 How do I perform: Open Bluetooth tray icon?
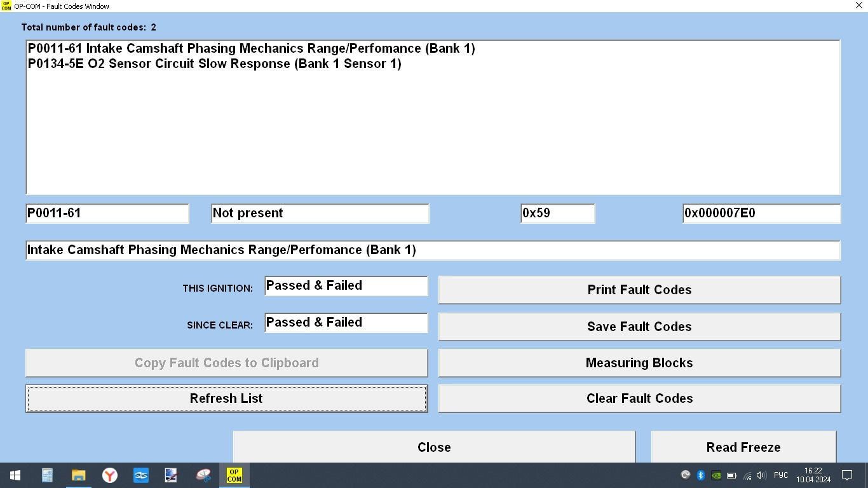[x=701, y=475]
